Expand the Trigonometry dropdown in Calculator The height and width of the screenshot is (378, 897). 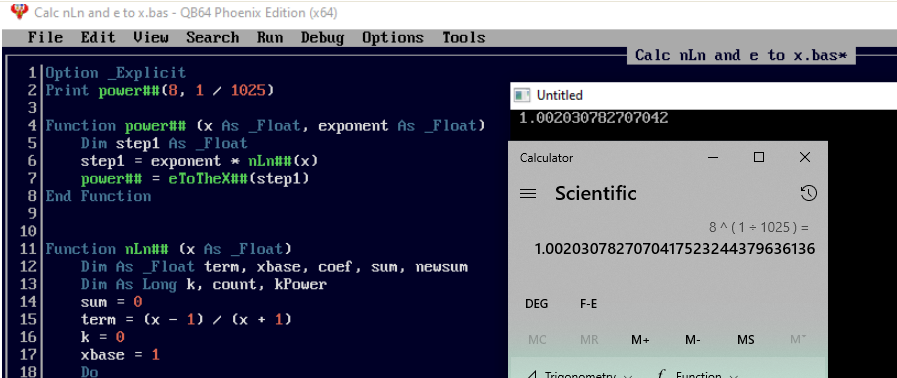580,375
